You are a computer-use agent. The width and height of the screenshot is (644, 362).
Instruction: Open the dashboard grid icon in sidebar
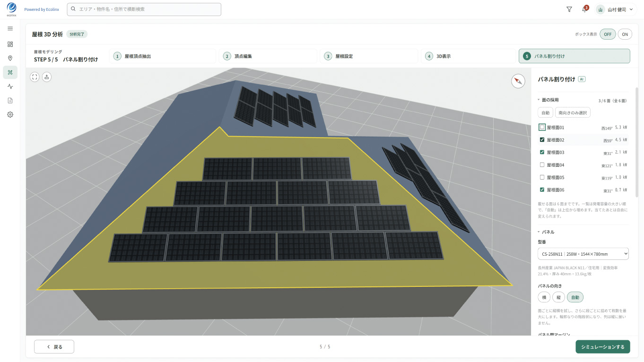click(x=10, y=44)
